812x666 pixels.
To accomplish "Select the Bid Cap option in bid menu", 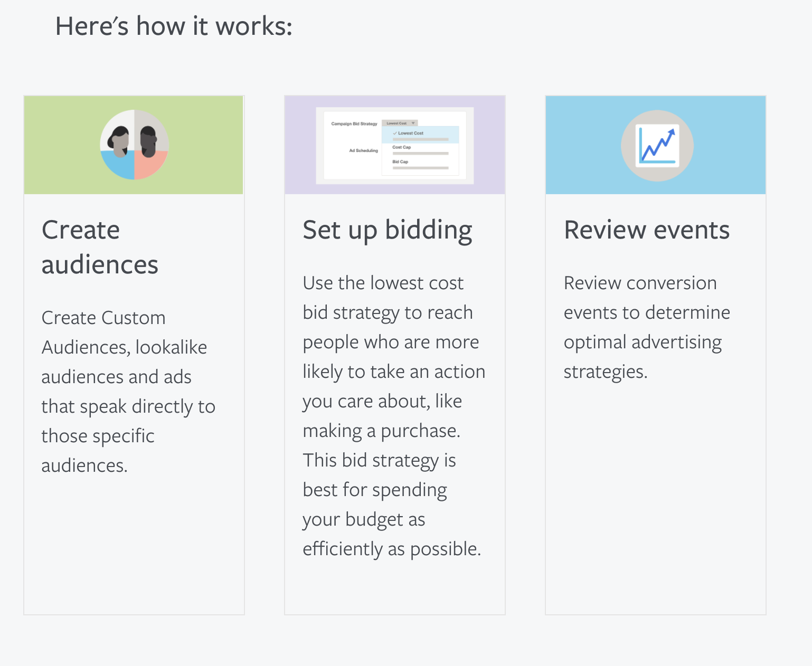I will (x=400, y=161).
